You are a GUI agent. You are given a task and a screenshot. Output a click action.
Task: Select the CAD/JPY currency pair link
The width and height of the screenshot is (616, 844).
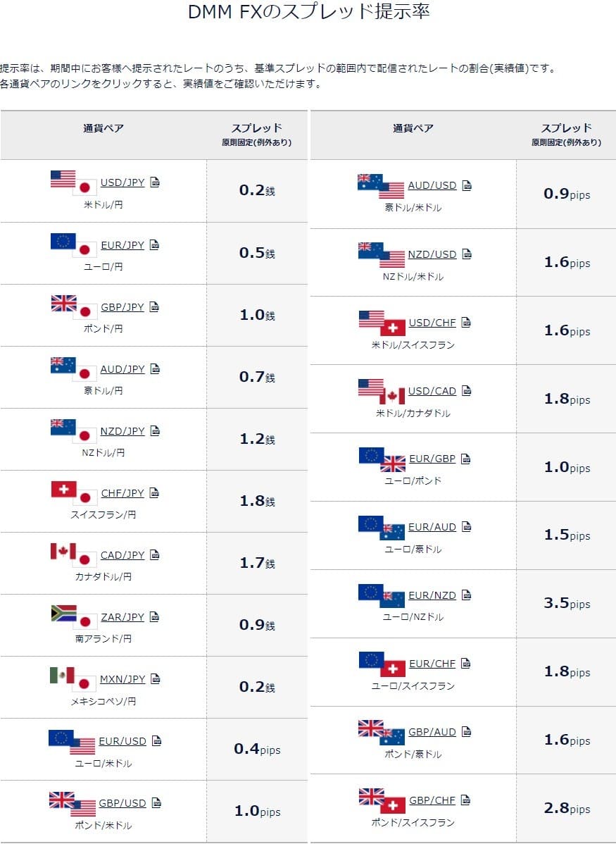tap(122, 555)
